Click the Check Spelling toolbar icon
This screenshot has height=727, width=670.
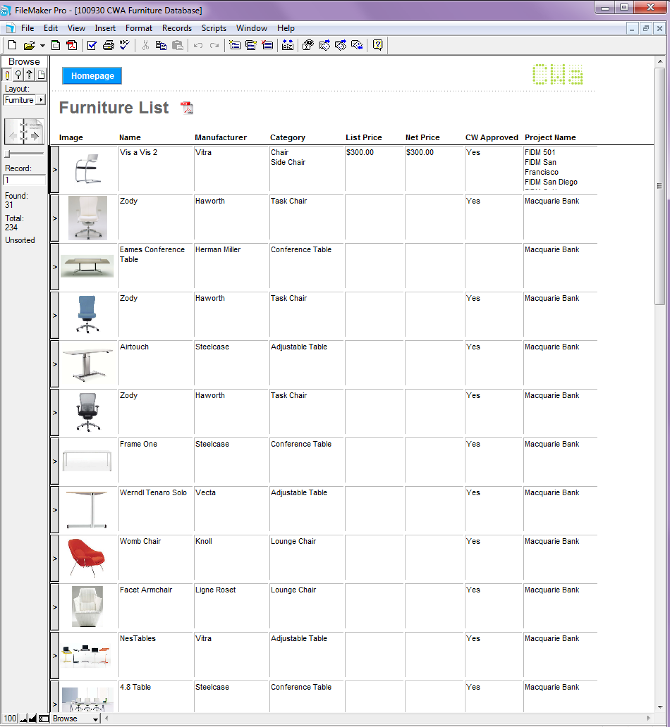pos(125,45)
